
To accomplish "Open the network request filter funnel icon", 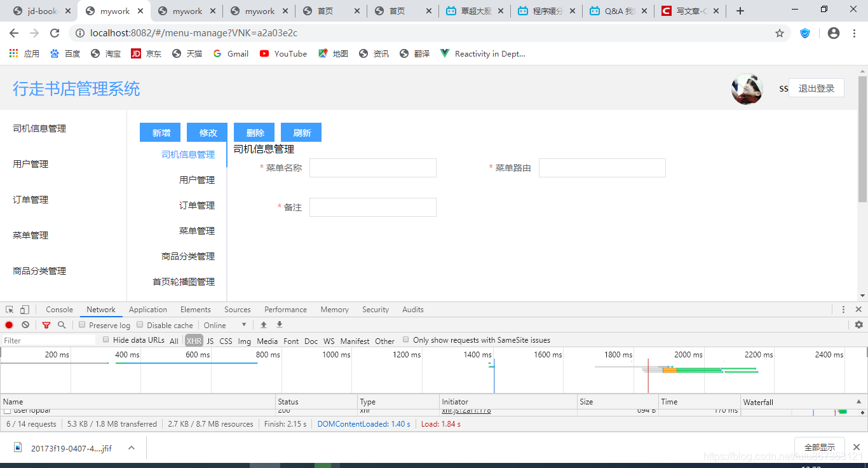I will tap(46, 324).
